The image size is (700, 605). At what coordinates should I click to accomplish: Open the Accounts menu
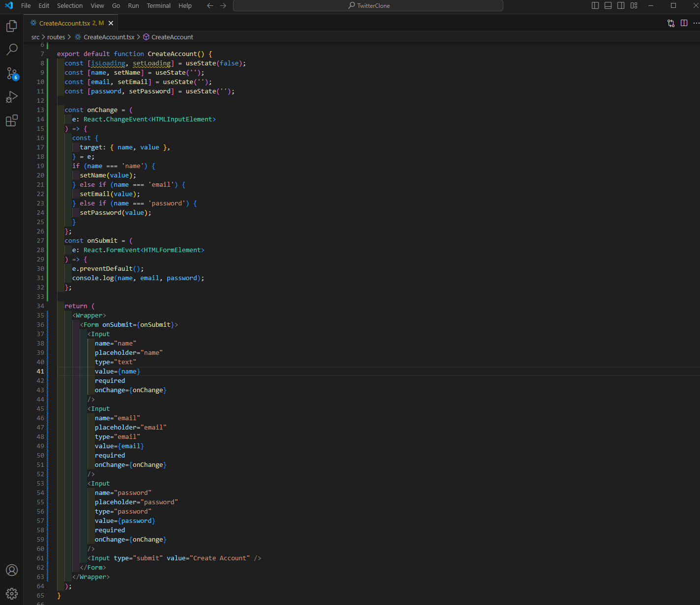tap(12, 570)
